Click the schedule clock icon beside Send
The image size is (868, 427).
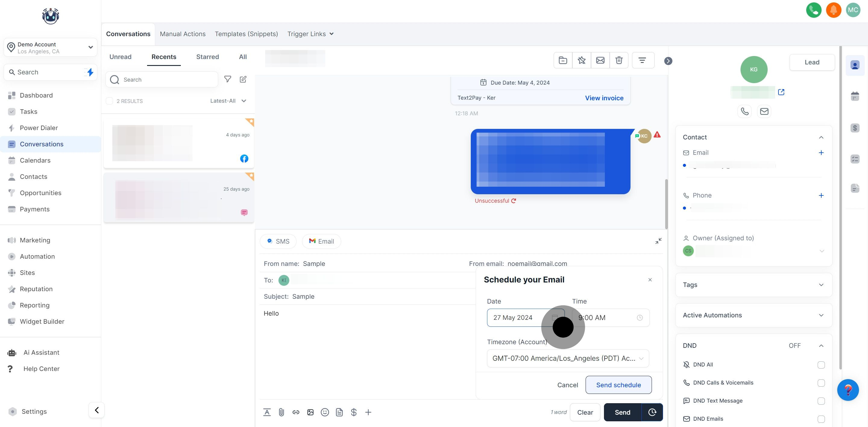point(652,412)
